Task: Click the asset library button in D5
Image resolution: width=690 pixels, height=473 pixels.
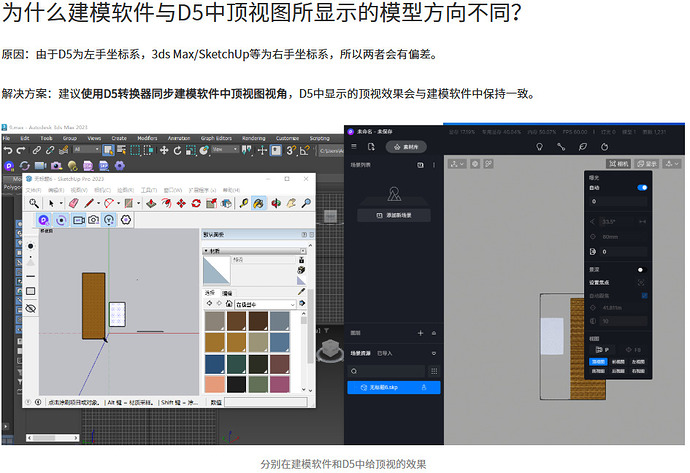Action: click(x=406, y=147)
